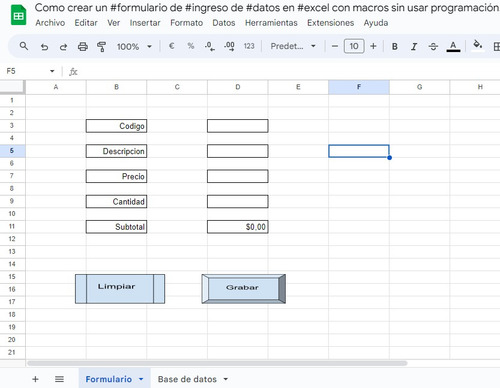Open the text color picker
The height and width of the screenshot is (388, 500).
453,46
